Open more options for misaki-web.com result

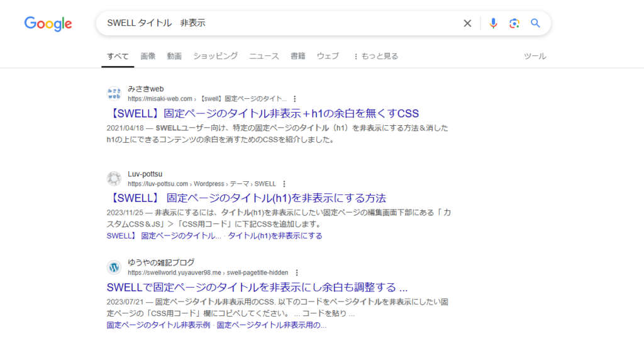294,99
